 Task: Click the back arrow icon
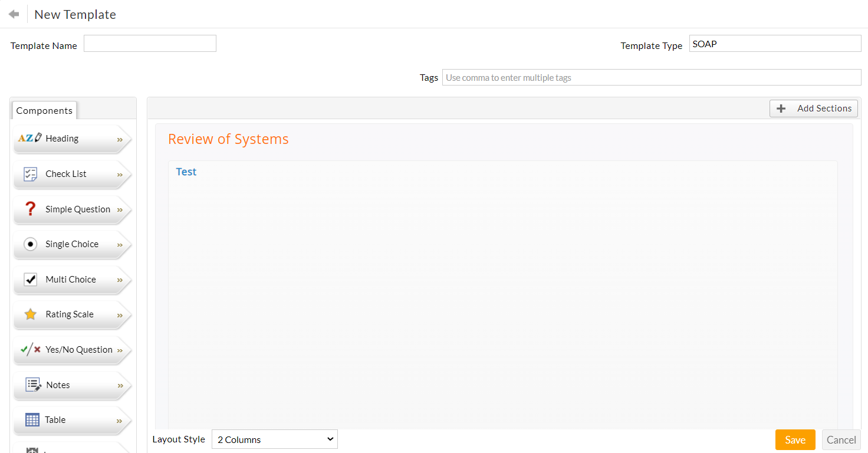[14, 14]
